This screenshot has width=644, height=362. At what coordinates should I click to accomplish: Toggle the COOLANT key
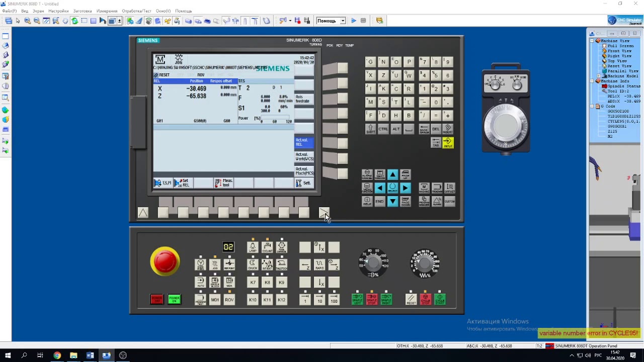(x=267, y=247)
